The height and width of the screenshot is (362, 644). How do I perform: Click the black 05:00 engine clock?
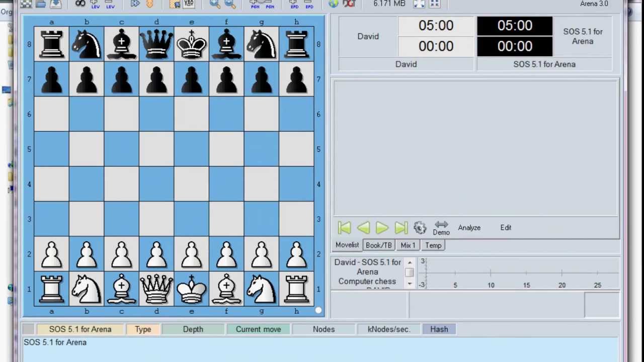515,26
